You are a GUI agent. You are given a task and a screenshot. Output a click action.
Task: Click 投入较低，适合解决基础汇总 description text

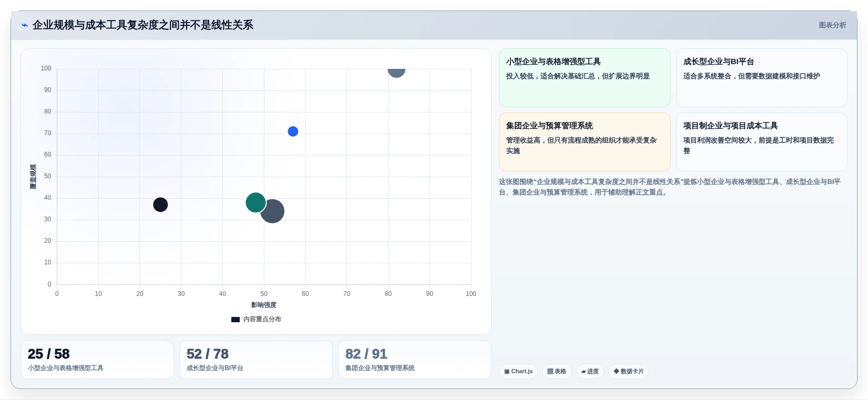578,76
